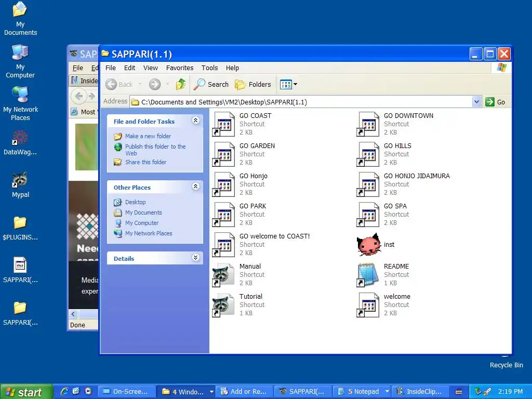
Task: Open the Forward history dropdown arrow
Action: (x=167, y=84)
